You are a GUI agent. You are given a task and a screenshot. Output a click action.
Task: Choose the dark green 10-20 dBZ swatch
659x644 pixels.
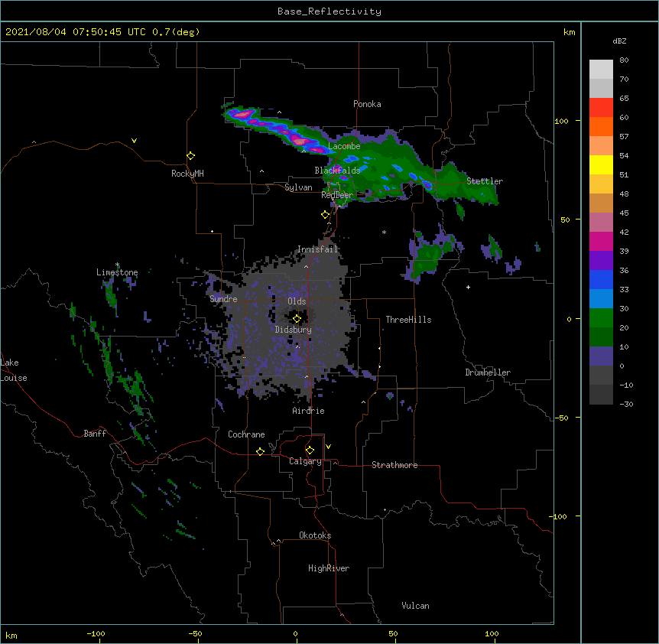tap(601, 337)
